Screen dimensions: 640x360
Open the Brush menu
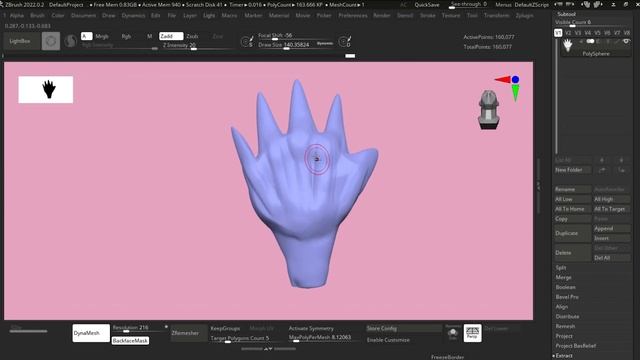point(37,16)
